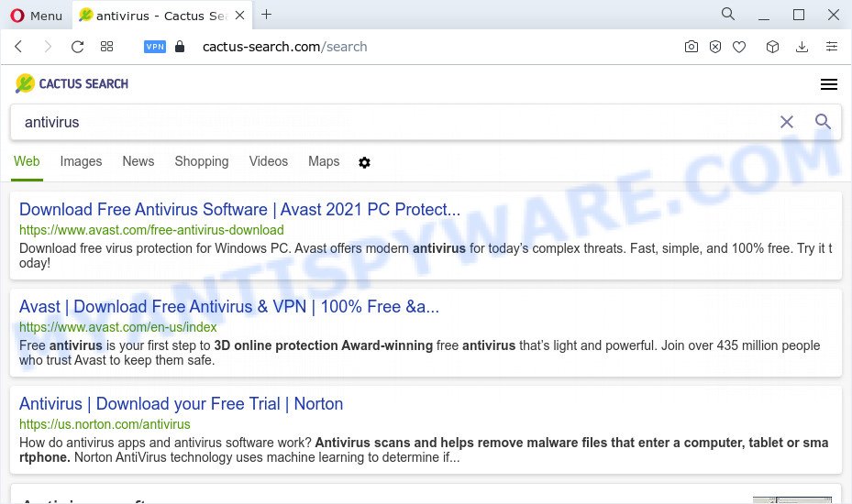
Task: Select the cactus-search.com address bar
Action: point(284,47)
